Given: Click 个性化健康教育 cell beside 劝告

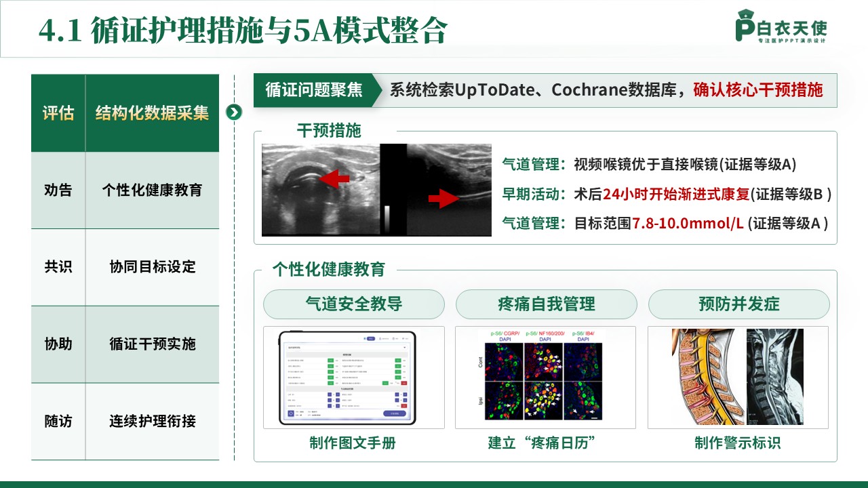Looking at the screenshot, I should (x=153, y=190).
